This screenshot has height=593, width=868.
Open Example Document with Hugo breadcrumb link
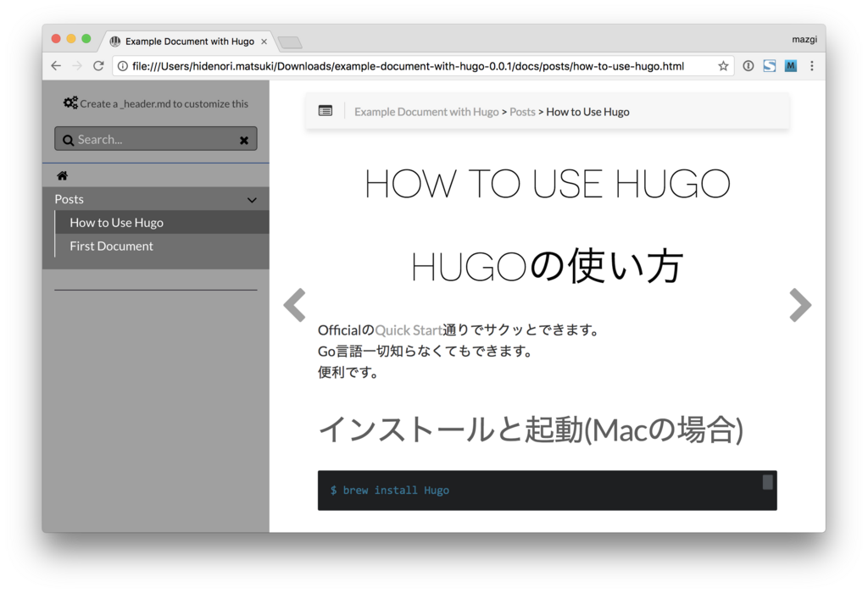click(x=426, y=112)
